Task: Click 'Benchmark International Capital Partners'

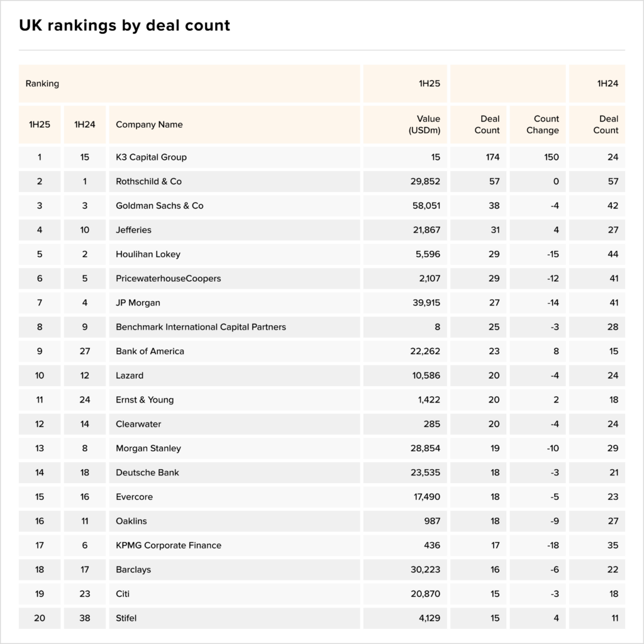Action: pyautogui.click(x=201, y=327)
